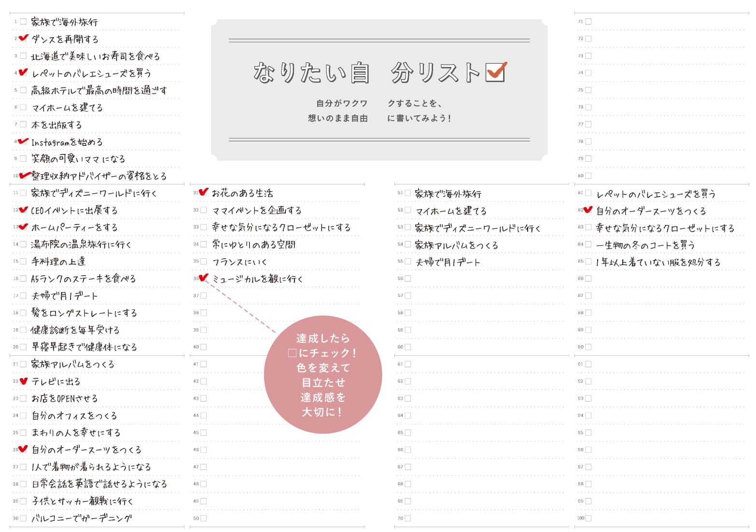The width and height of the screenshot is (756, 532).
Task: Select the CEOイベントに出展する line
Action: pyautogui.click(x=74, y=210)
